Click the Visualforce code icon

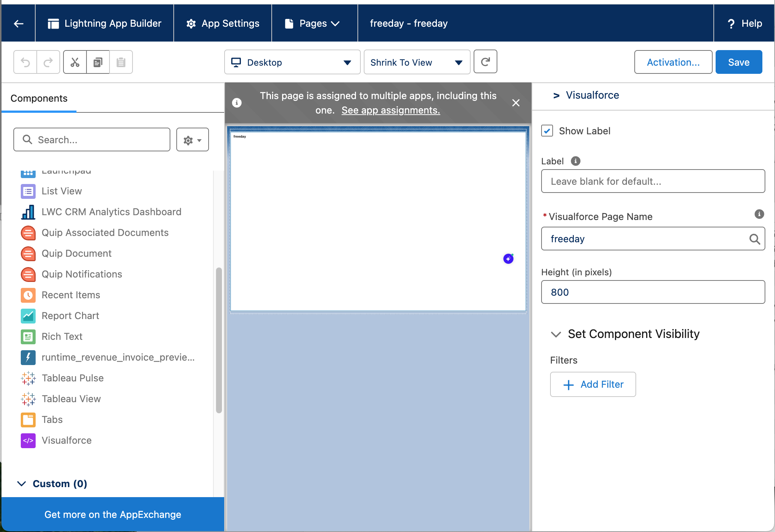tap(28, 441)
